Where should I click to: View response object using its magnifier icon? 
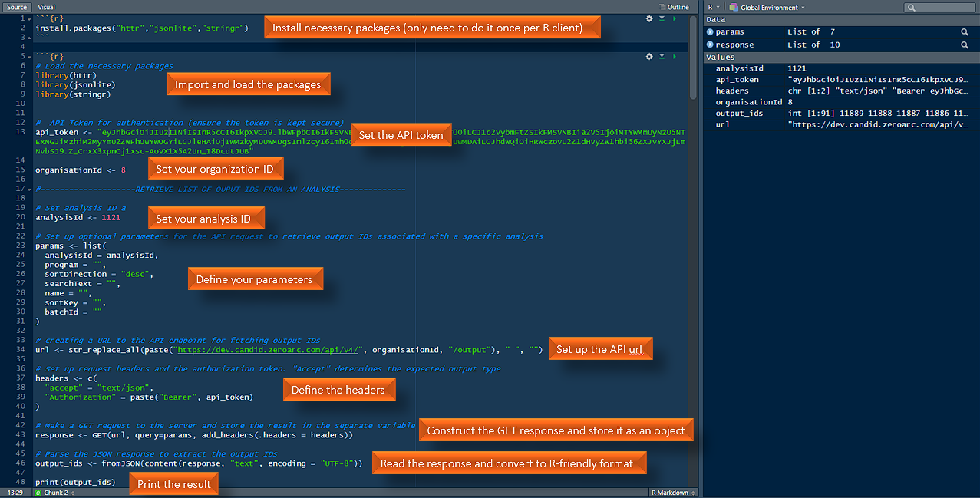point(965,45)
